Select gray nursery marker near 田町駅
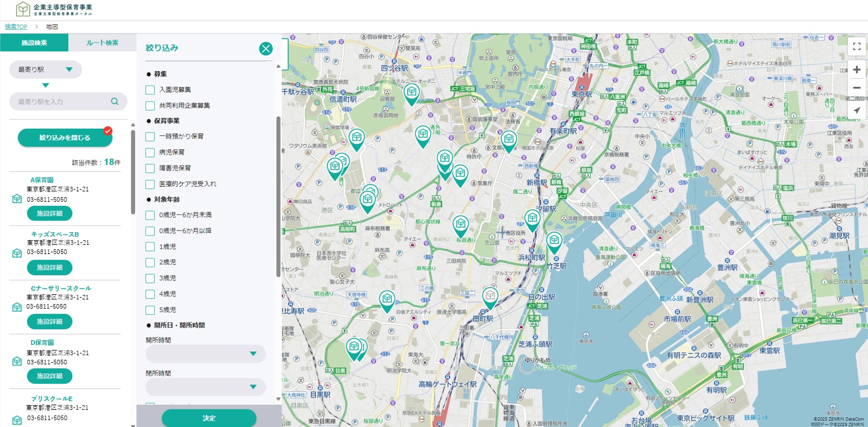Viewport: 868px width, 427px height. pyautogui.click(x=490, y=298)
